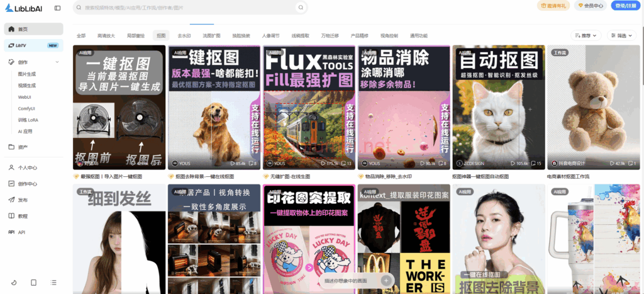Open the 自动抠图 white cat thumbnail

pos(497,107)
